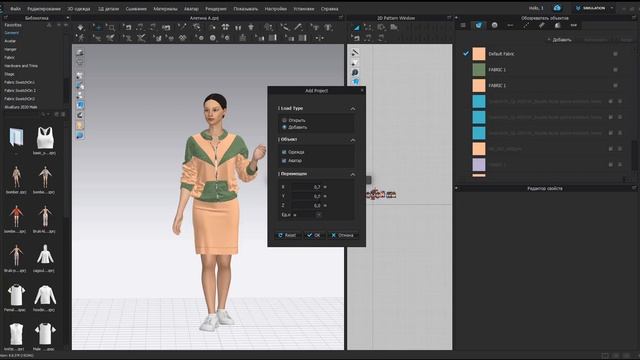The width and height of the screenshot is (640, 360).
Task: Open the cloud account icon beside Hello
Action: [557, 8]
